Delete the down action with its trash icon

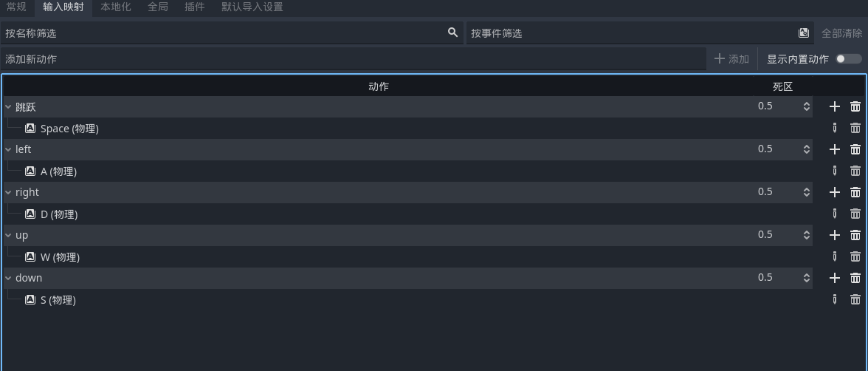855,278
